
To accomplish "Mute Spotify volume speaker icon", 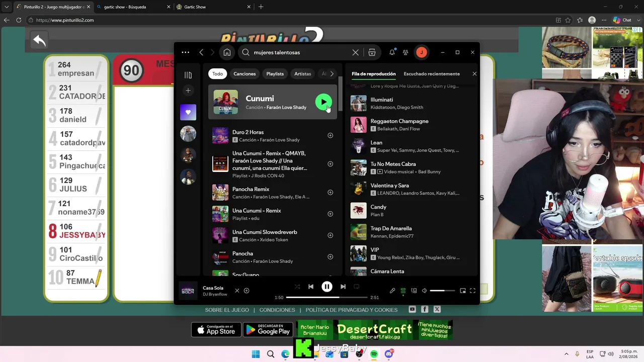I will [424, 291].
